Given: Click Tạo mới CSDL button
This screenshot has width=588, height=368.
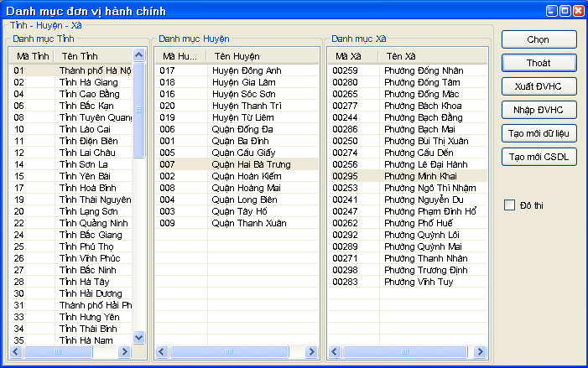Looking at the screenshot, I should coord(539,157).
